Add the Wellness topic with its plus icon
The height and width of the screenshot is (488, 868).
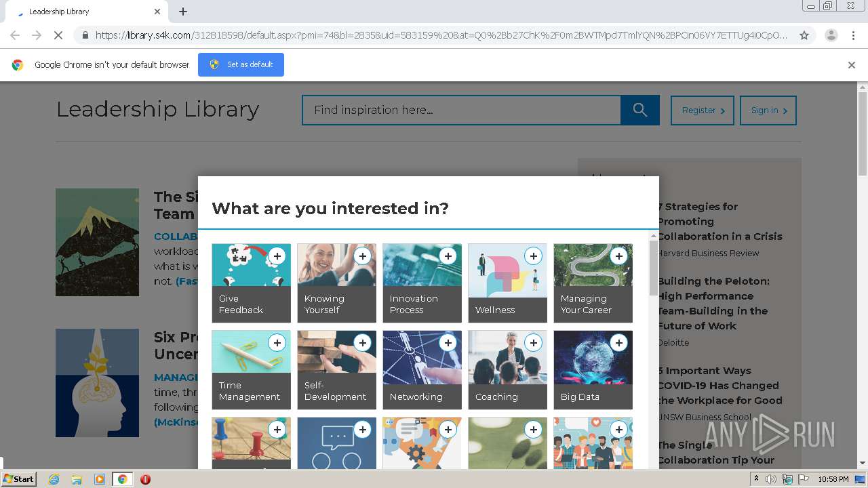coord(533,256)
